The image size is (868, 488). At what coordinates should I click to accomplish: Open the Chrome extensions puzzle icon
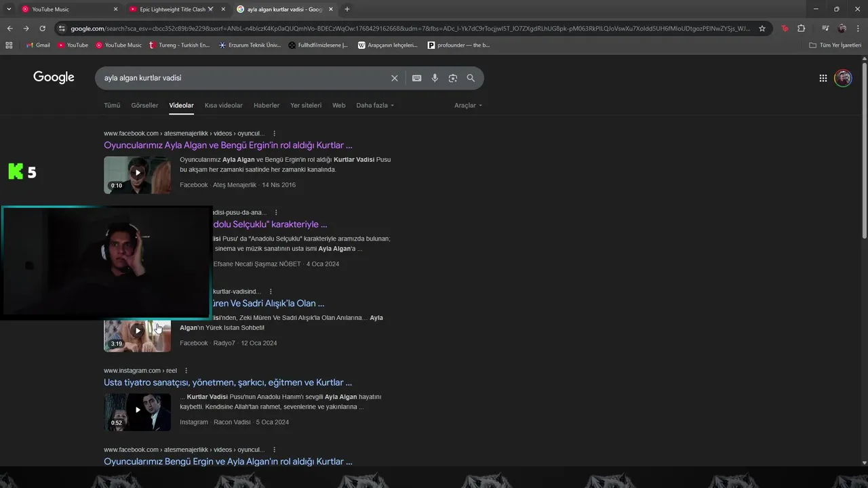(802, 28)
